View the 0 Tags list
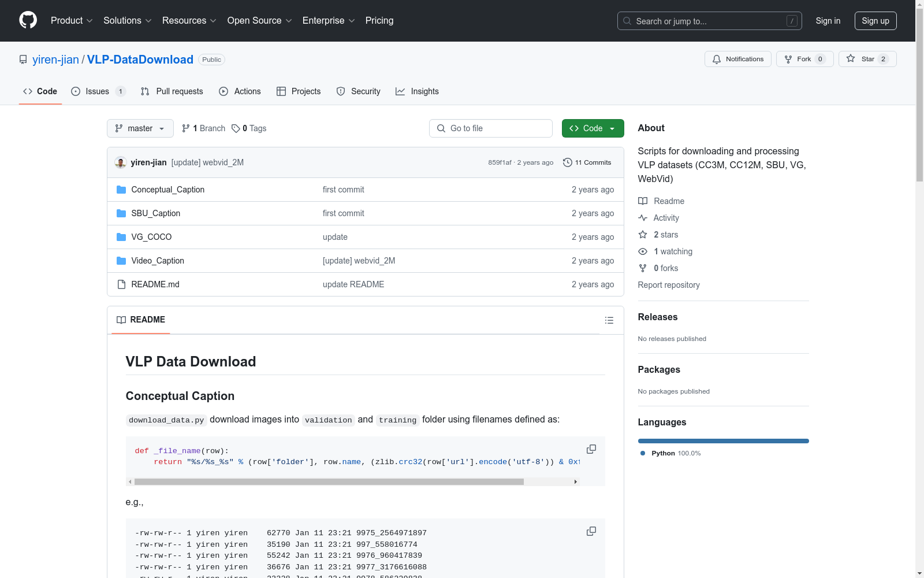 249,128
